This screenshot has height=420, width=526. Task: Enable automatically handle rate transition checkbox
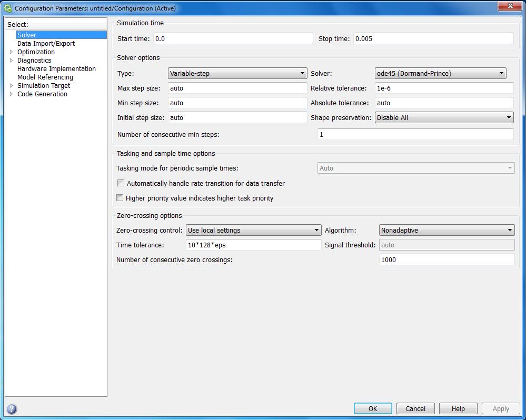coord(121,183)
